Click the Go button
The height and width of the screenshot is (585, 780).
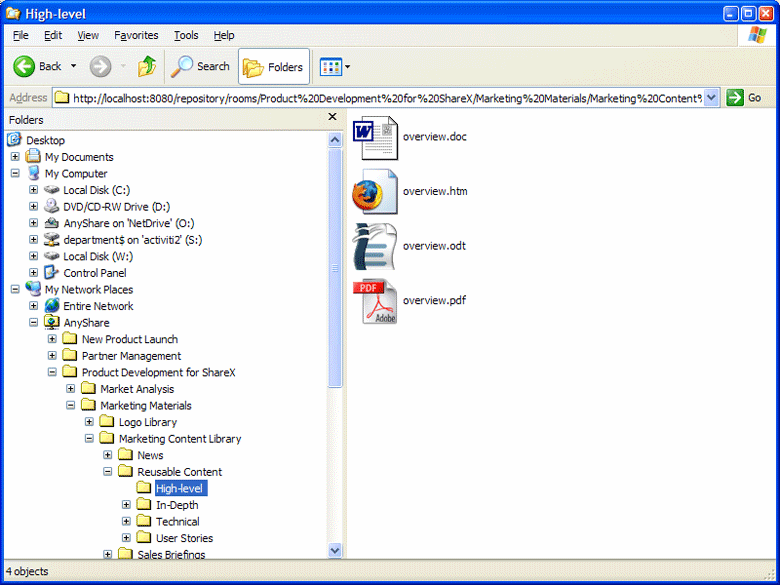coord(744,98)
